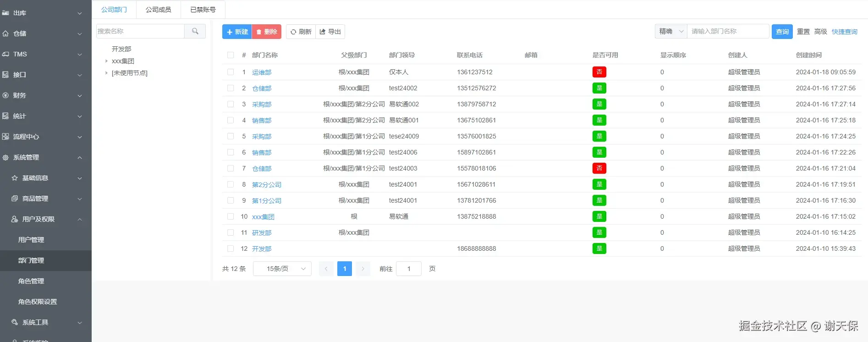Viewport: 868px width, 342px height.
Task: Select 开发部 in the department tree
Action: click(121, 49)
